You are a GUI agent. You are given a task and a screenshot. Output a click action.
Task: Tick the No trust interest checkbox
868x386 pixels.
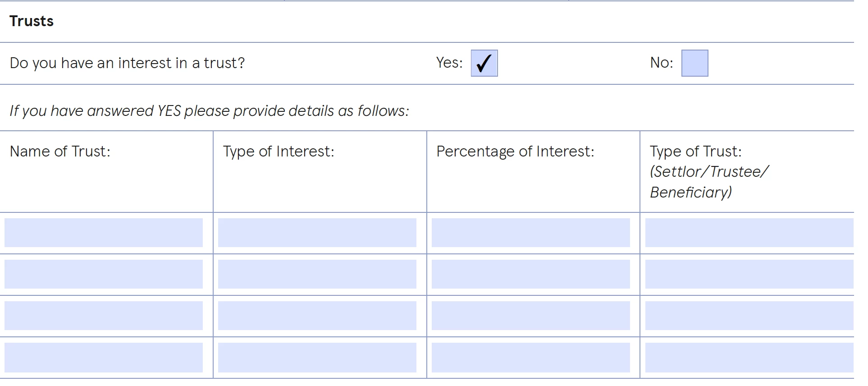694,63
